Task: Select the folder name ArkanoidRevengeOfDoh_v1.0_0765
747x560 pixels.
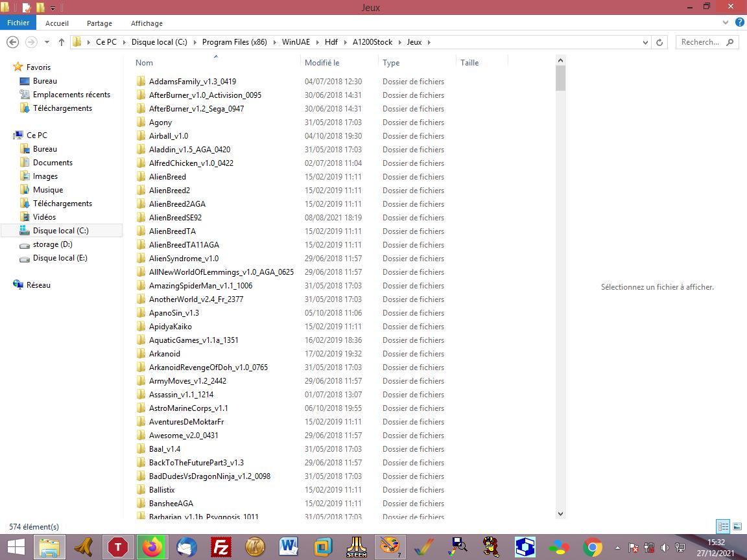Action: click(x=208, y=367)
